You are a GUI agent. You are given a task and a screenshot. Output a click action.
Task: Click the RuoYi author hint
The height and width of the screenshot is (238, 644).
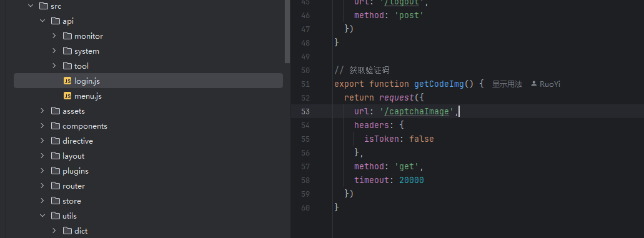pos(550,84)
